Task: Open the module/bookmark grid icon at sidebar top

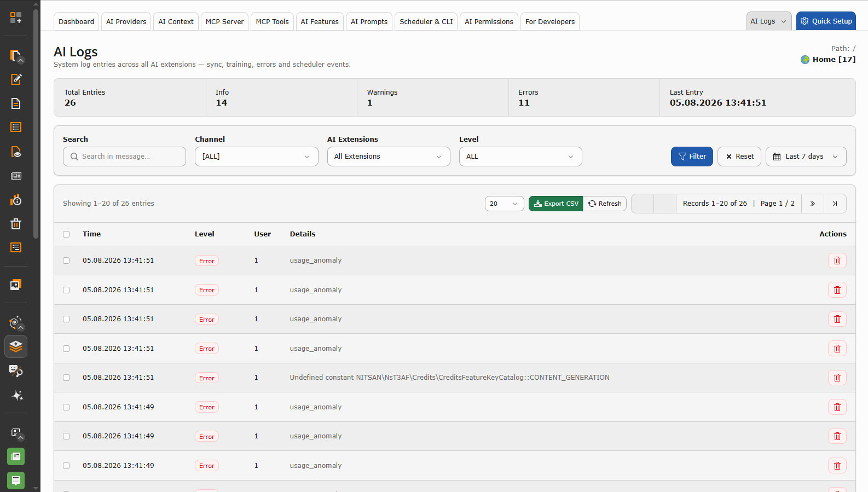Action: click(16, 18)
